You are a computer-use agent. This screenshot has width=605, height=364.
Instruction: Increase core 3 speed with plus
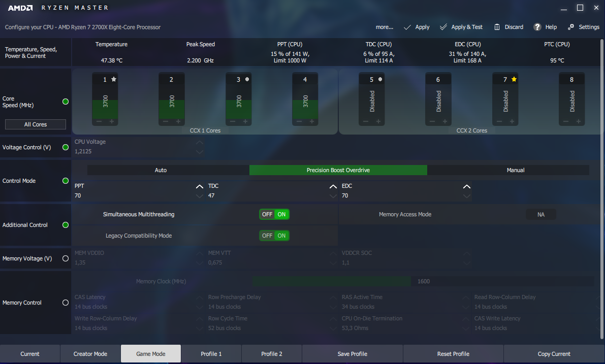click(245, 121)
